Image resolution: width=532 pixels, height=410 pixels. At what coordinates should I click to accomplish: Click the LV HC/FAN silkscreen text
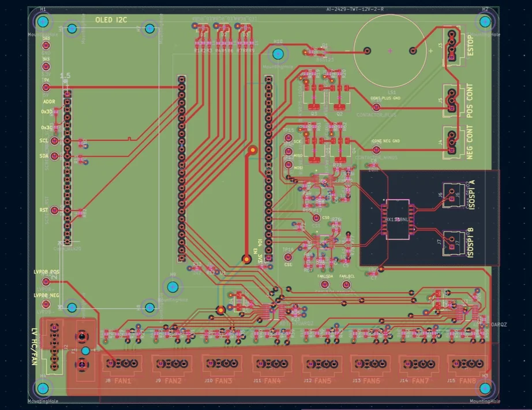(x=34, y=346)
